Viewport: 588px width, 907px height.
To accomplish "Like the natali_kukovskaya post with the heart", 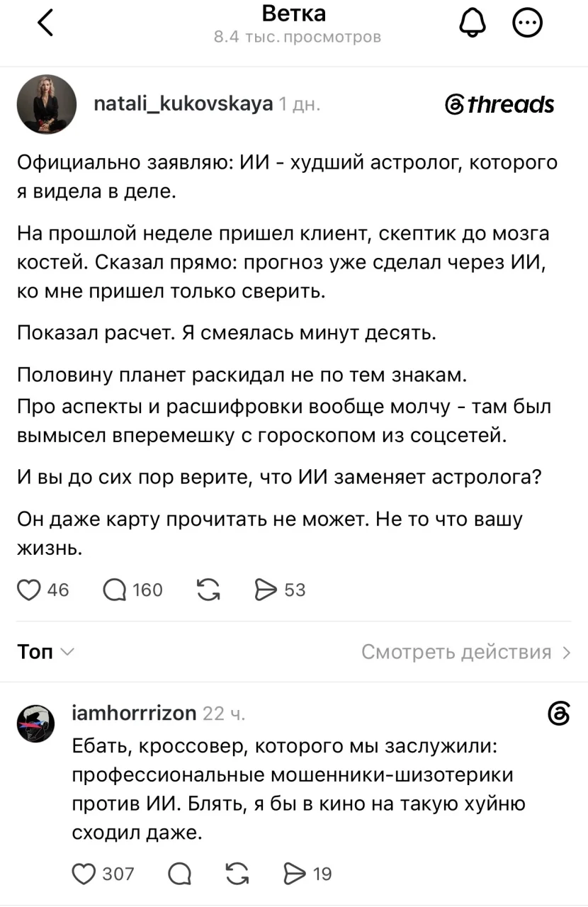I will [x=29, y=590].
